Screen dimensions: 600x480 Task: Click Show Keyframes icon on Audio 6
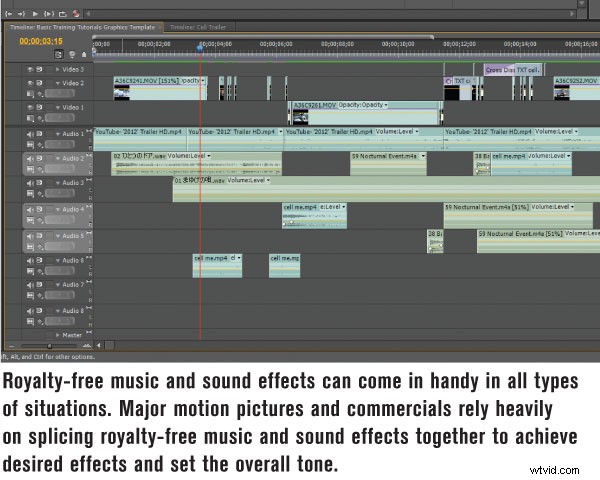click(x=41, y=271)
